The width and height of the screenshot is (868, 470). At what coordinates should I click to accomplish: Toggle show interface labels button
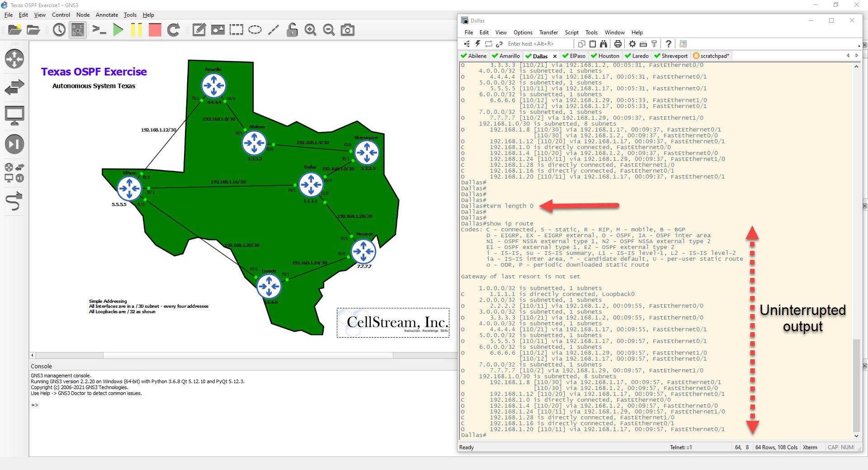point(78,30)
